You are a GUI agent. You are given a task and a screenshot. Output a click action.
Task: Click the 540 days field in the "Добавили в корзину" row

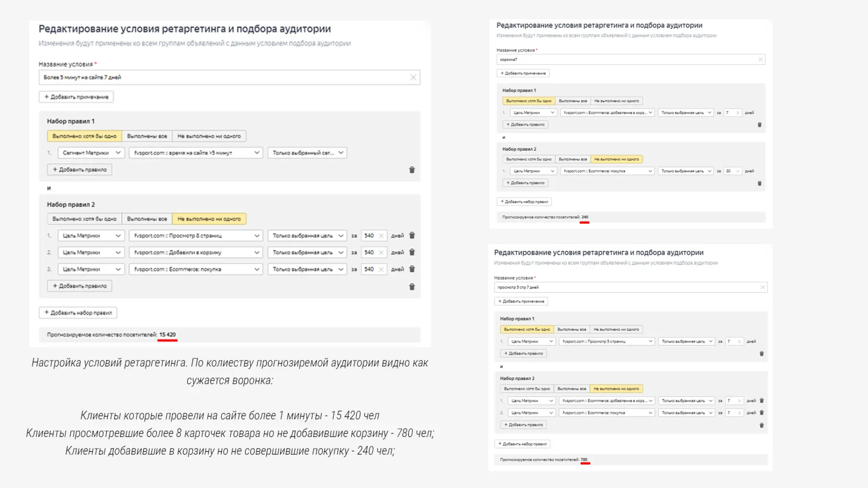(370, 252)
